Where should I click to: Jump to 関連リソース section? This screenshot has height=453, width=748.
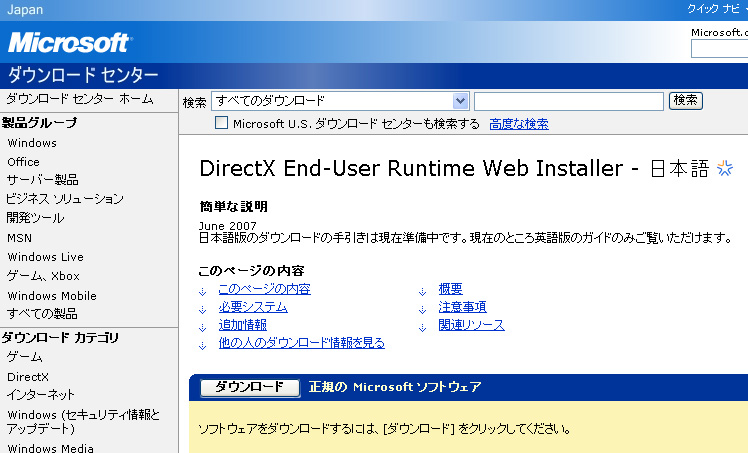pos(471,325)
